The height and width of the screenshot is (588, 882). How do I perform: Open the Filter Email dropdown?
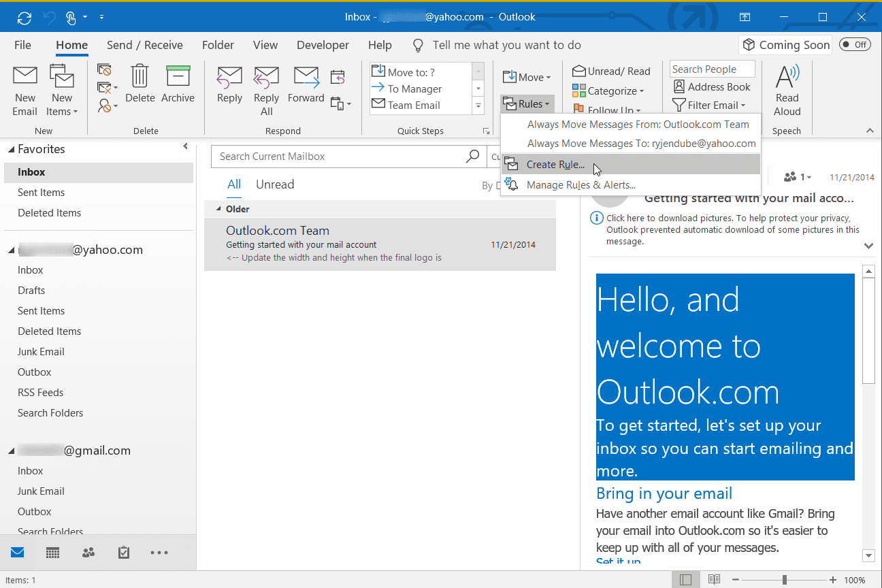(x=708, y=105)
